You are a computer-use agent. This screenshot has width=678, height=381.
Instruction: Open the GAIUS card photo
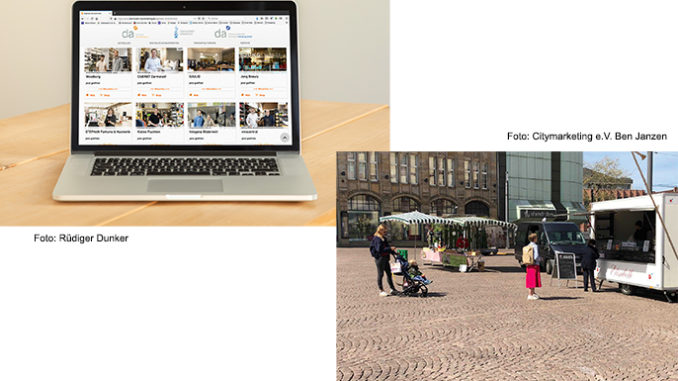coord(211,60)
